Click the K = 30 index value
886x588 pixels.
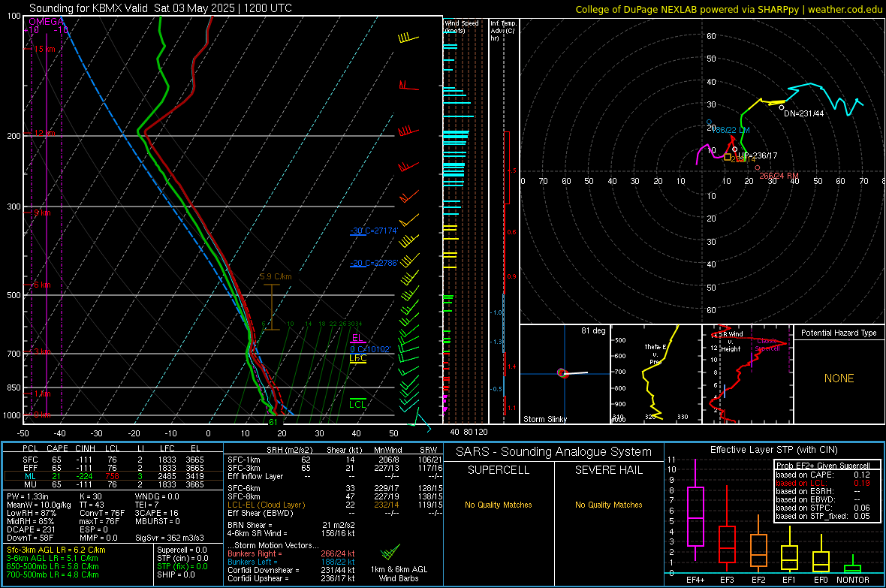pyautogui.click(x=91, y=496)
